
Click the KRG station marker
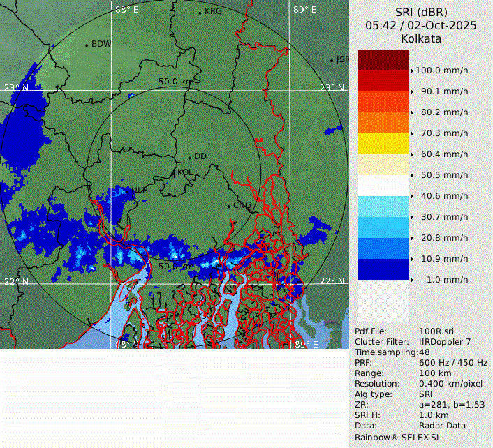[200, 13]
